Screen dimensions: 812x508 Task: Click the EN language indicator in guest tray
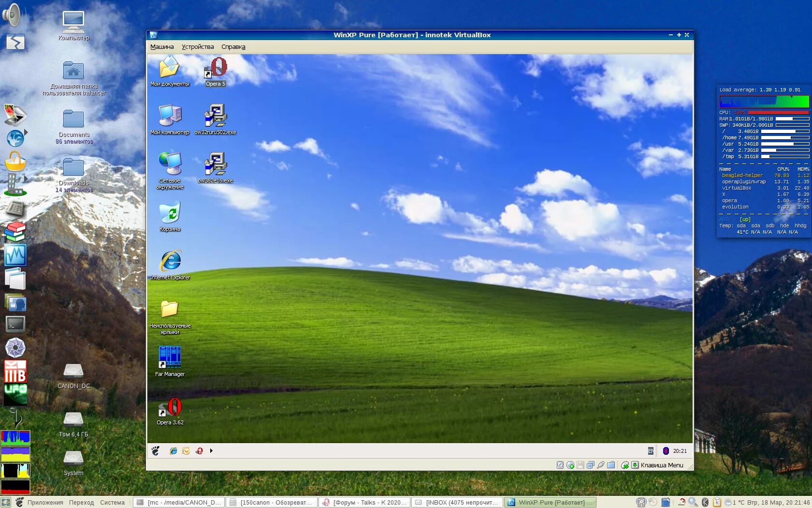tap(651, 451)
